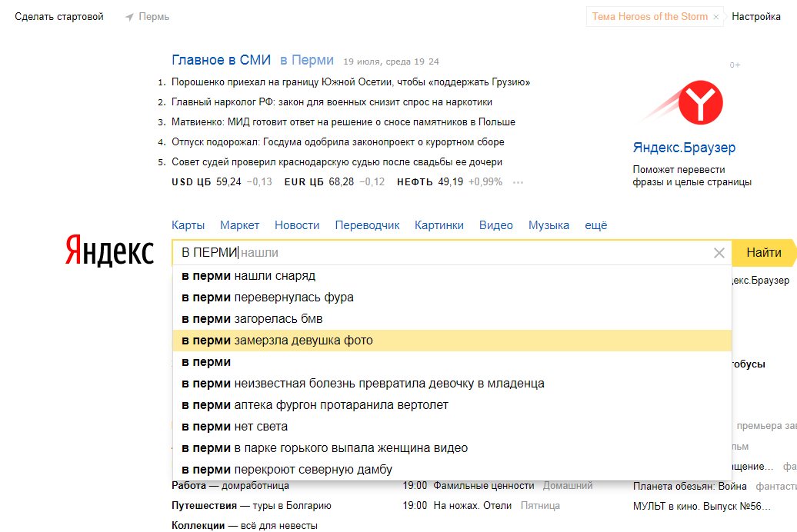
Task: Open в Перми news tab
Action: [307, 60]
